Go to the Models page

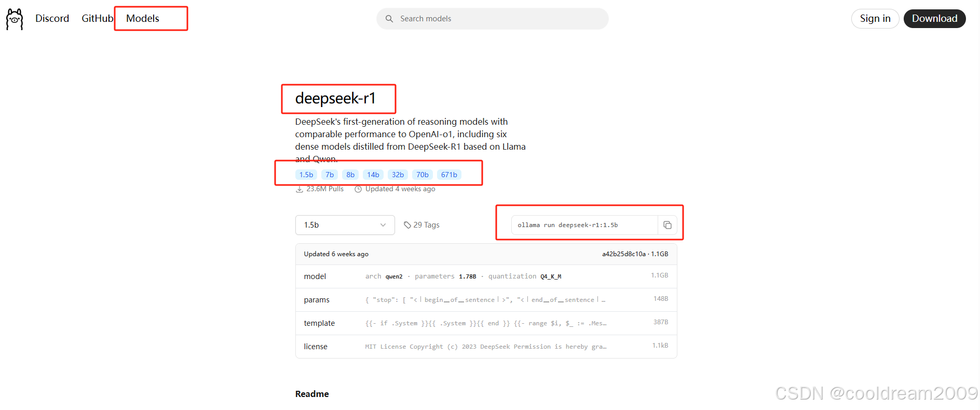143,19
